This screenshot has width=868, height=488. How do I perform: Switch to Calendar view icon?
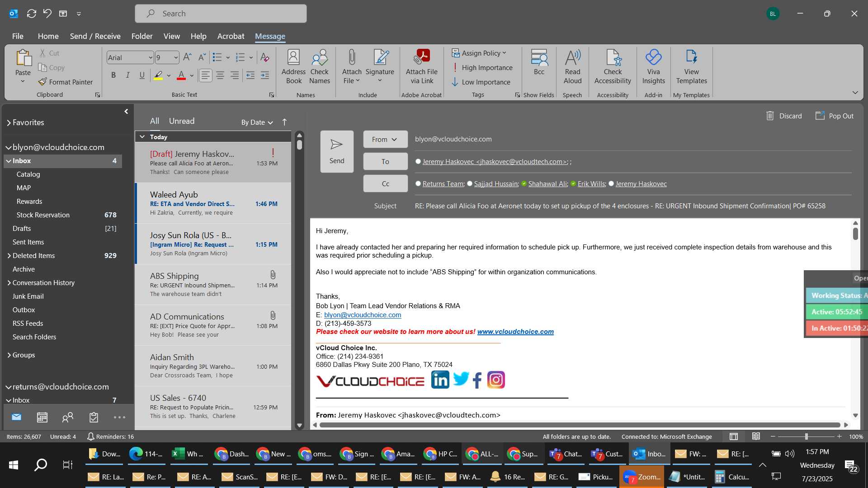coord(42,418)
